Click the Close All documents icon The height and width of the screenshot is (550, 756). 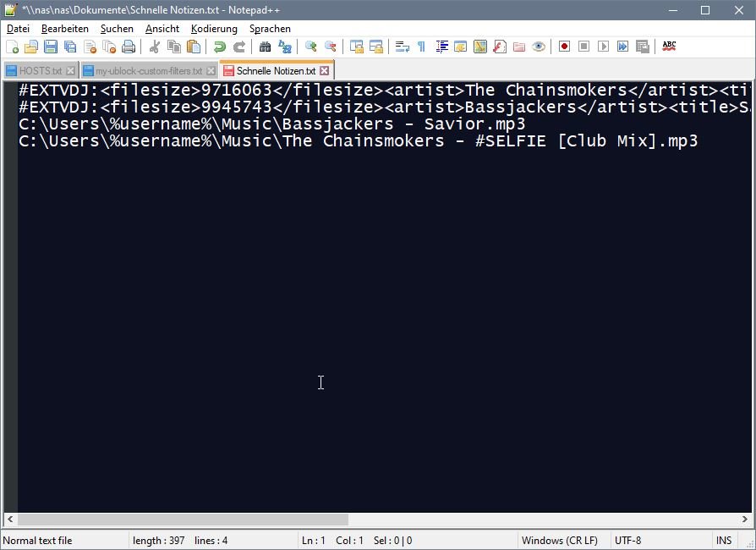pos(109,47)
